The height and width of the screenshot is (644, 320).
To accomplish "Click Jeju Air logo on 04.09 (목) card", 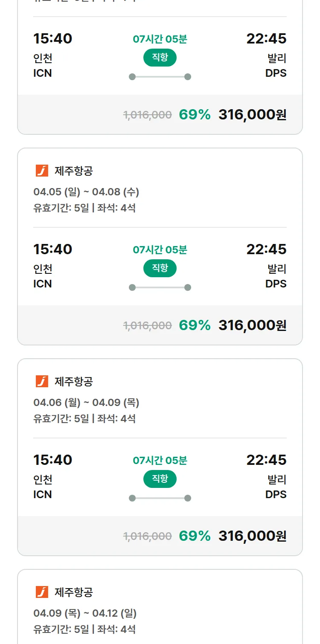I will click(42, 592).
